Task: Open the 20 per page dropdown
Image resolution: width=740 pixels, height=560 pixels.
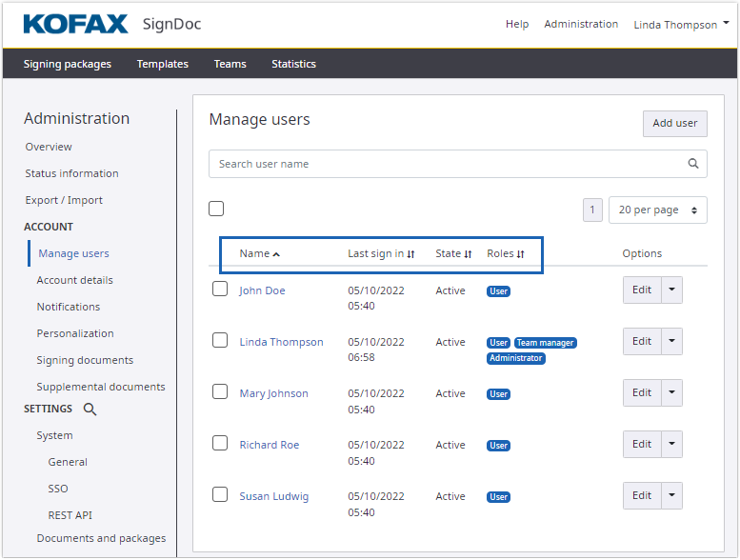Action: pos(657,210)
